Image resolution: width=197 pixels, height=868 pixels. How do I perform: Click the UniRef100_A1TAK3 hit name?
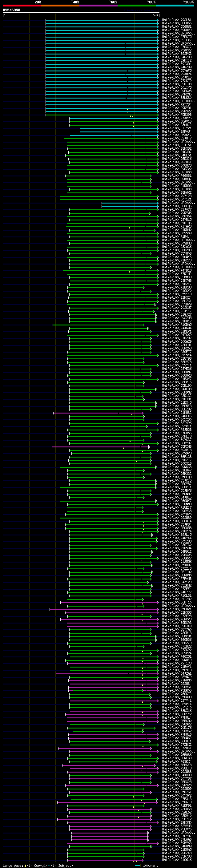click(x=177, y=226)
